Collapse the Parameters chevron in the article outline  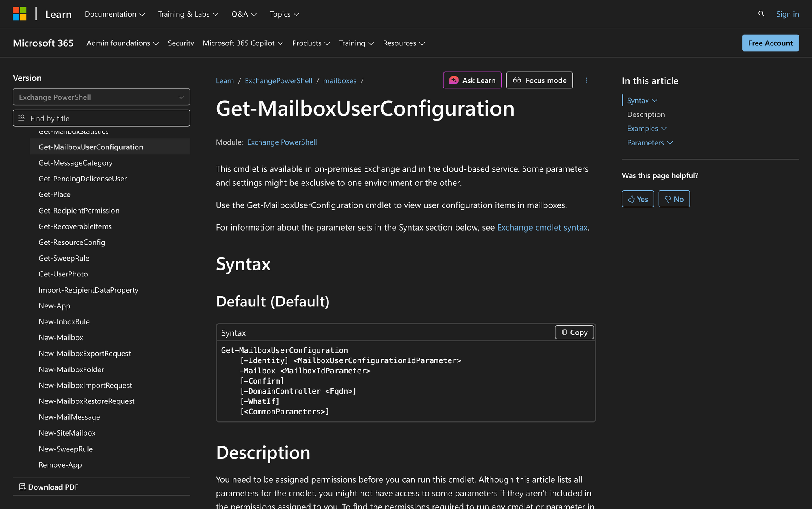pyautogui.click(x=671, y=142)
